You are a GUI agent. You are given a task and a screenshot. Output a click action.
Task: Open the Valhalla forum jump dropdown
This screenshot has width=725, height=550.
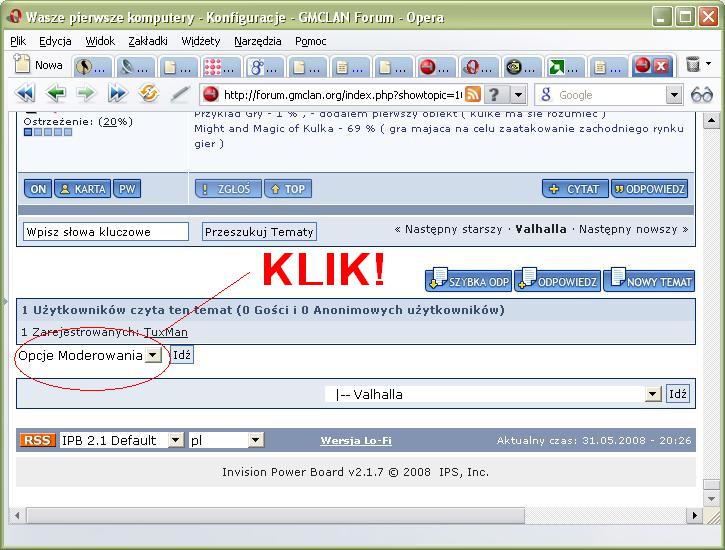pos(653,394)
